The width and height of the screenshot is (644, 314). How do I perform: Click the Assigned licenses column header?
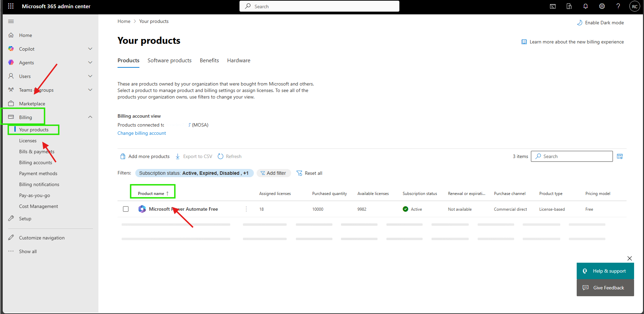click(275, 194)
